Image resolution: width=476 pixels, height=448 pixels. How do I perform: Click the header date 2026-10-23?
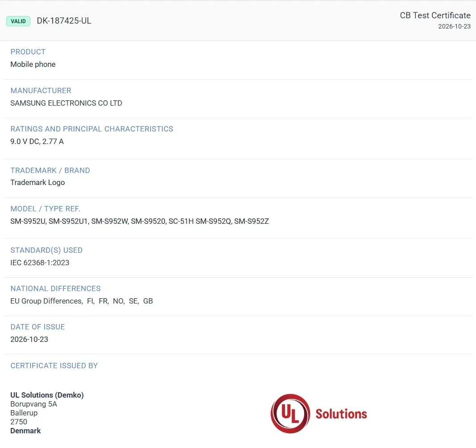click(454, 26)
